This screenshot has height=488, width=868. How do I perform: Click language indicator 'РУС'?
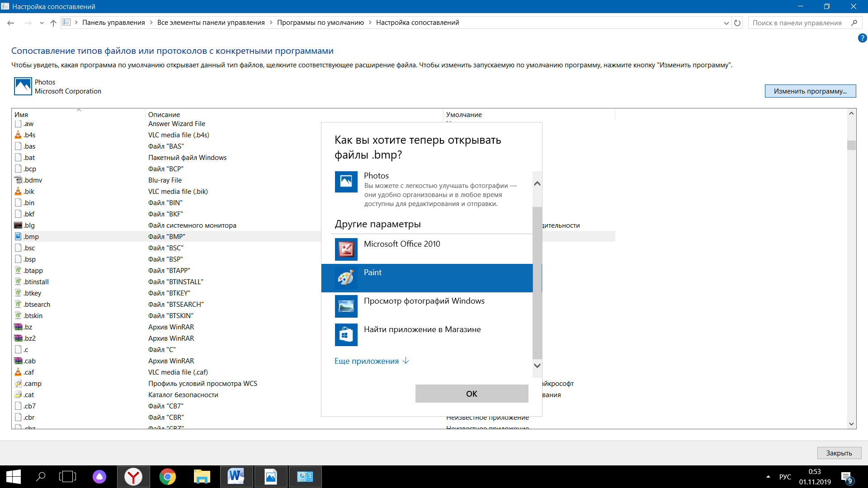coord(785,477)
